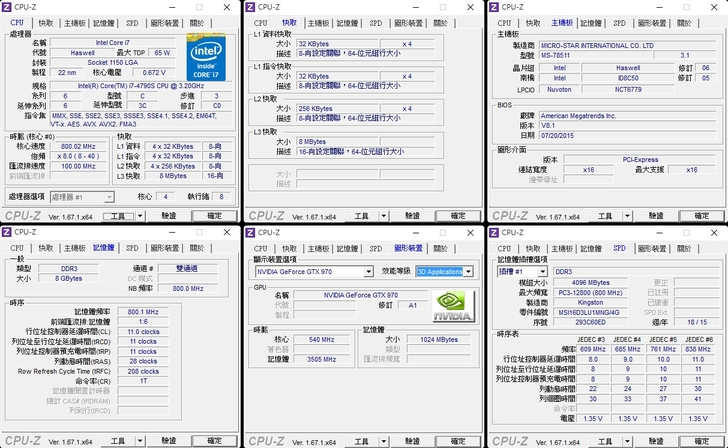The height and width of the screenshot is (448, 728).
Task: Click 確定 button in the SPD window
Action: coord(702,441)
